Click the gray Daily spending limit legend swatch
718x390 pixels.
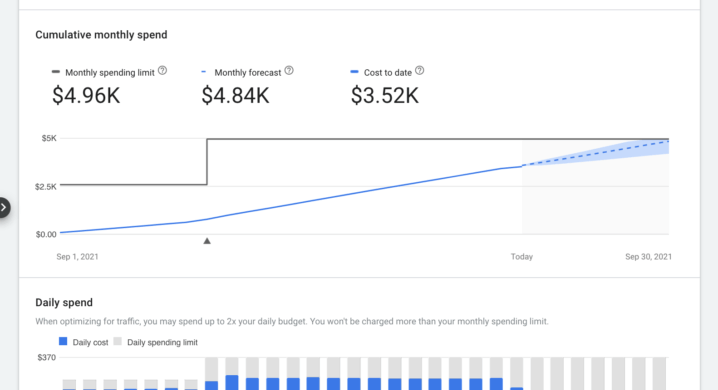pyautogui.click(x=118, y=341)
